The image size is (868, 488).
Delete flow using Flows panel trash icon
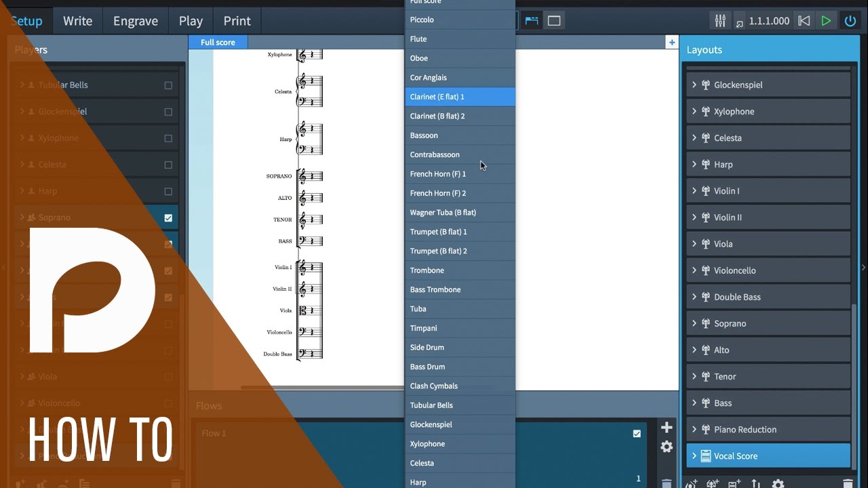pos(667,483)
